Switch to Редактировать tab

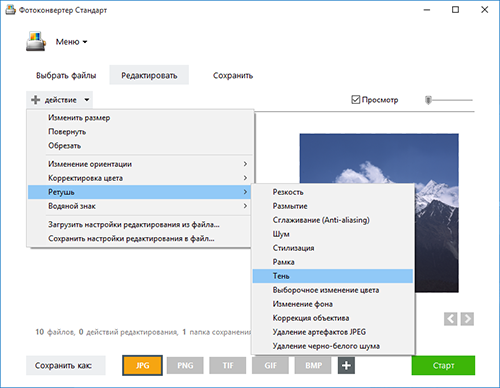pos(149,75)
